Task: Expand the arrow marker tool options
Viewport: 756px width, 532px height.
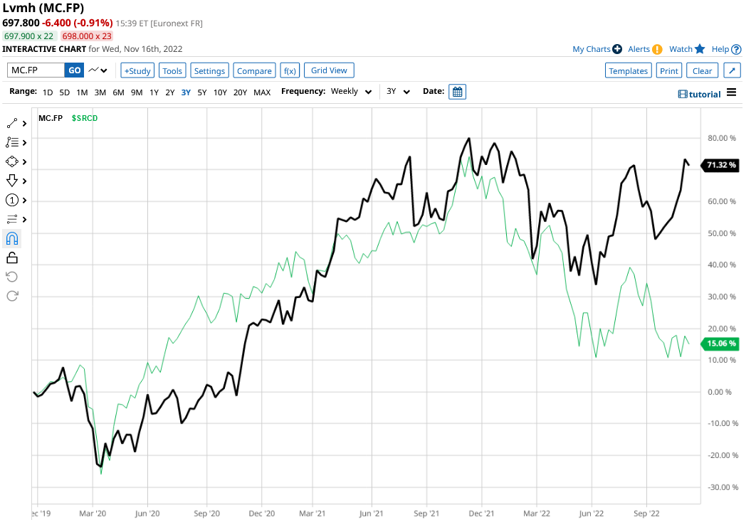Action: click(x=24, y=181)
